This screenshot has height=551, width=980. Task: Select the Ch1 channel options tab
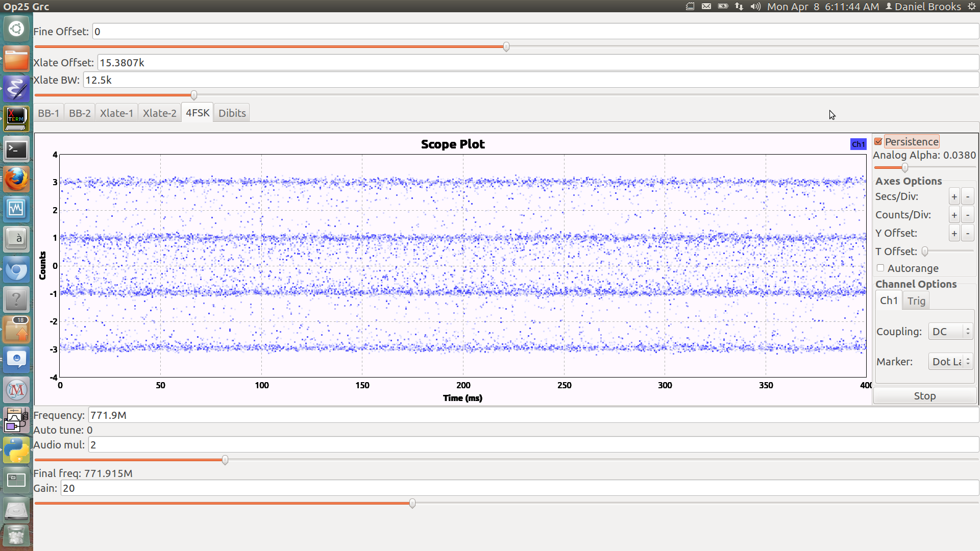point(889,300)
